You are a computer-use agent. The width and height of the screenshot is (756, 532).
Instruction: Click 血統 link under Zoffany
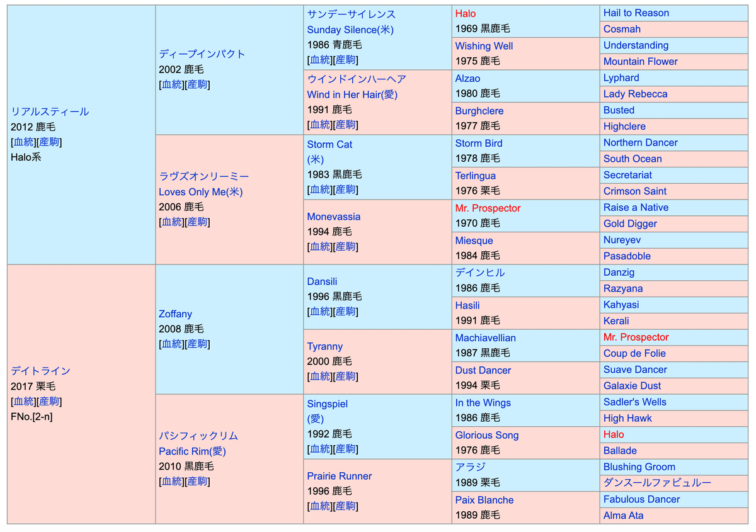click(x=172, y=344)
